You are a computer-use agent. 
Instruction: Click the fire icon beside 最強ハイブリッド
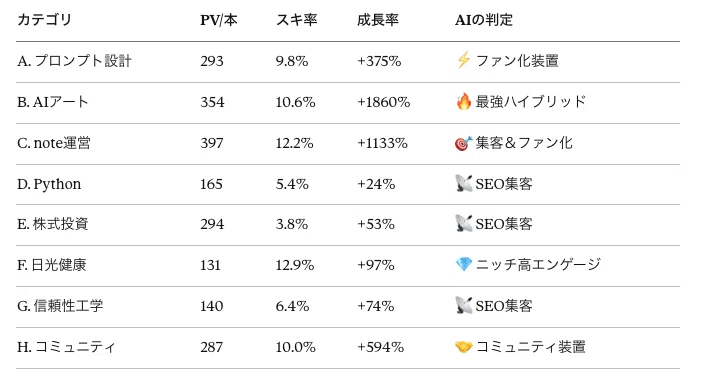click(463, 102)
